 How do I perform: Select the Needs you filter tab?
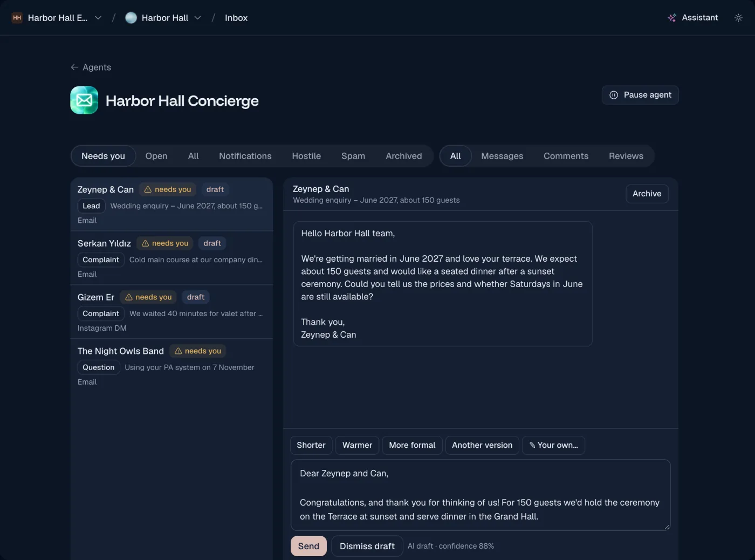[103, 156]
